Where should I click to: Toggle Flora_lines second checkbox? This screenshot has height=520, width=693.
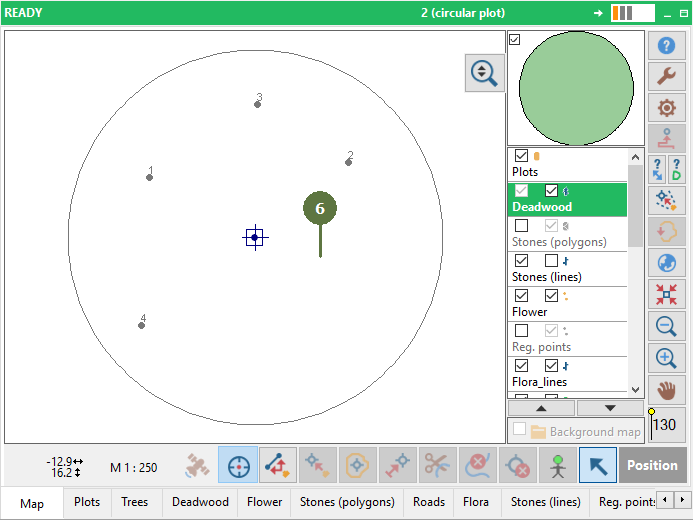pyautogui.click(x=551, y=366)
